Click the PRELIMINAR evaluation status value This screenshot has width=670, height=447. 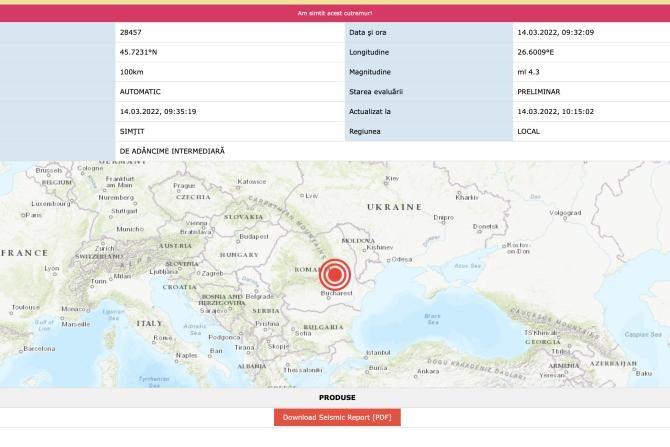[x=538, y=92]
